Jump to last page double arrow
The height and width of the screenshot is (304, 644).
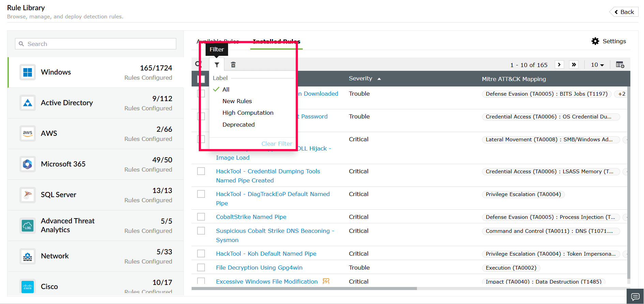(x=574, y=65)
